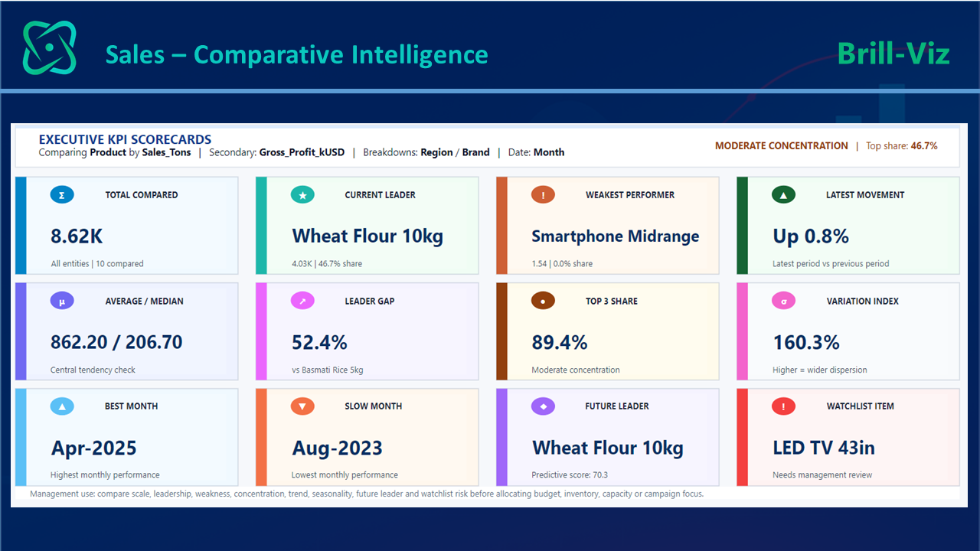
Task: Select the Wheat Flour 10kg current leader value
Action: point(367,236)
